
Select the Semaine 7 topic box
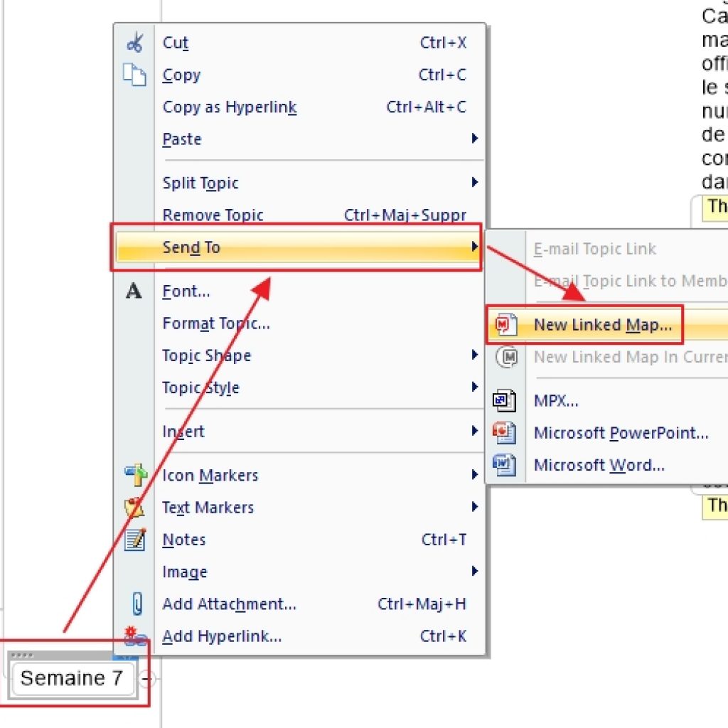72,678
